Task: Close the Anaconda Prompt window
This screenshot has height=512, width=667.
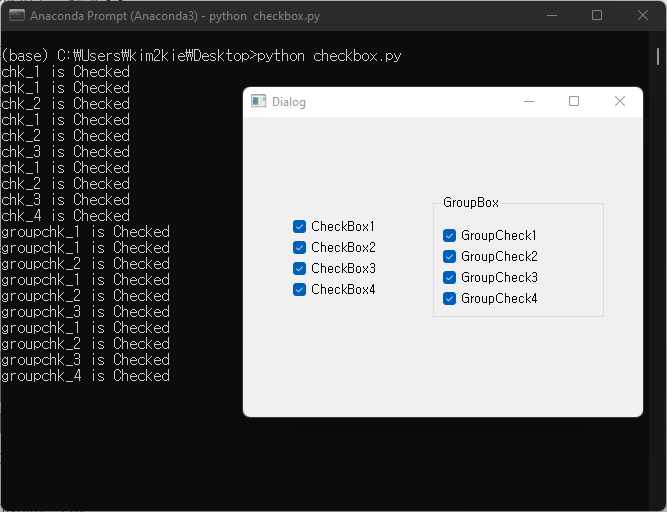Action: pyautogui.click(x=643, y=16)
